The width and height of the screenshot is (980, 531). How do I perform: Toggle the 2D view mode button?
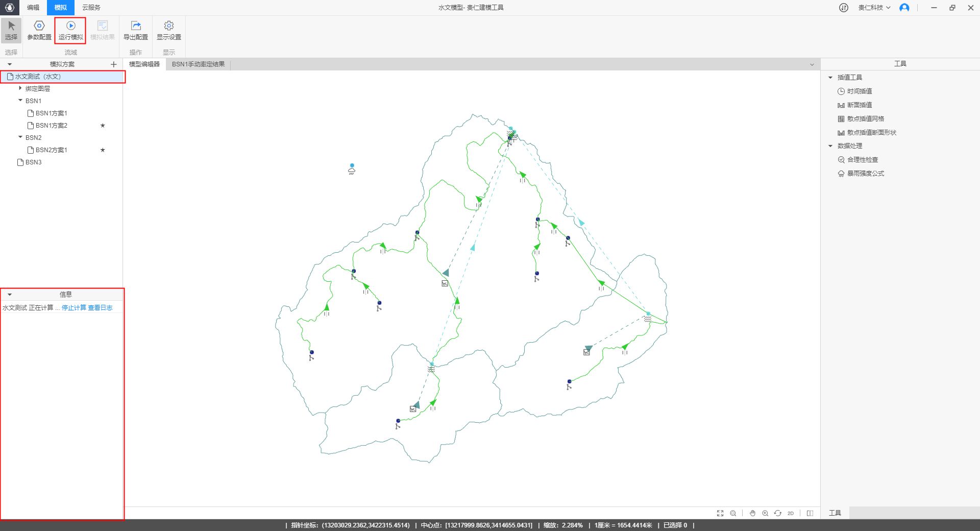coord(791,513)
